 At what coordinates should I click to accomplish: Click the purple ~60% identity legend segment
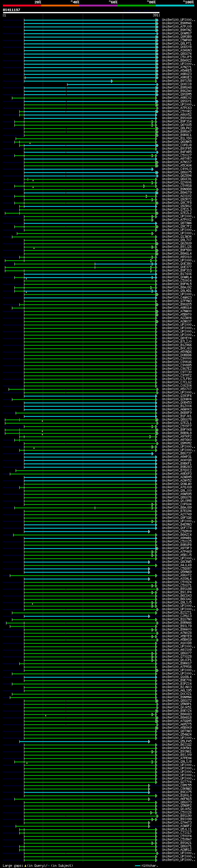99,6
